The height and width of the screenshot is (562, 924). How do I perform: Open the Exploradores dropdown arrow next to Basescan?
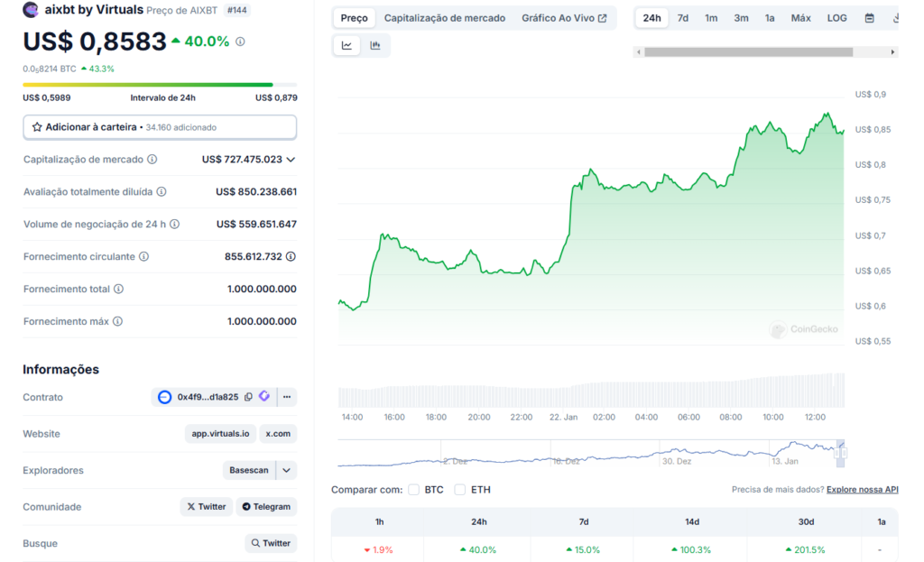coord(286,470)
